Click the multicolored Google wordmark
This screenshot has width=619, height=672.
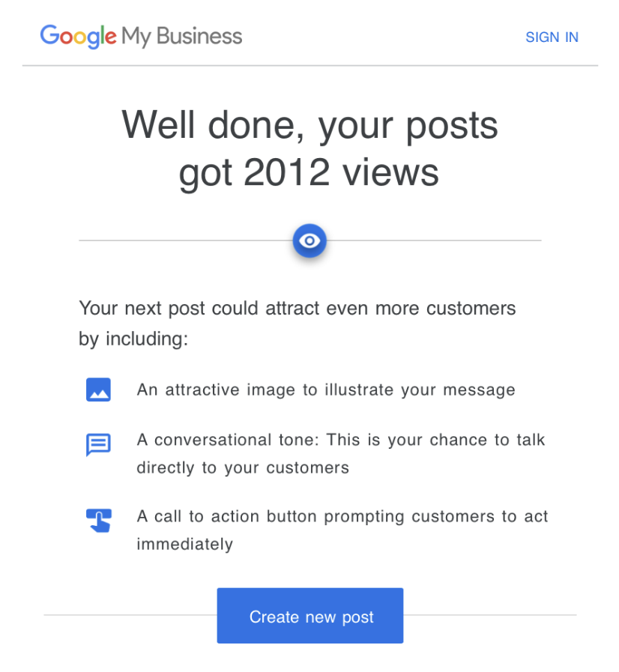[x=78, y=35]
